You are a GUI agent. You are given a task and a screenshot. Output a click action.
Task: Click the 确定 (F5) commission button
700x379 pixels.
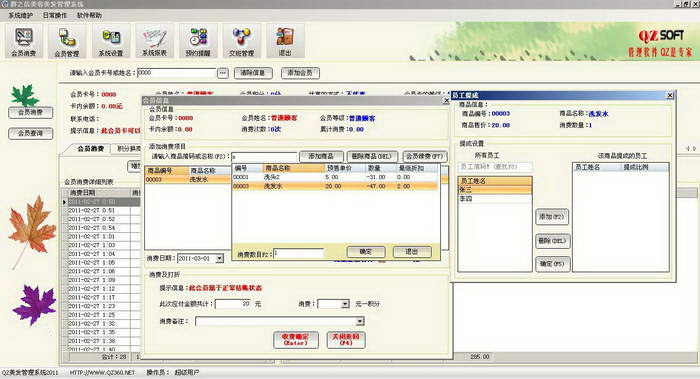click(552, 264)
